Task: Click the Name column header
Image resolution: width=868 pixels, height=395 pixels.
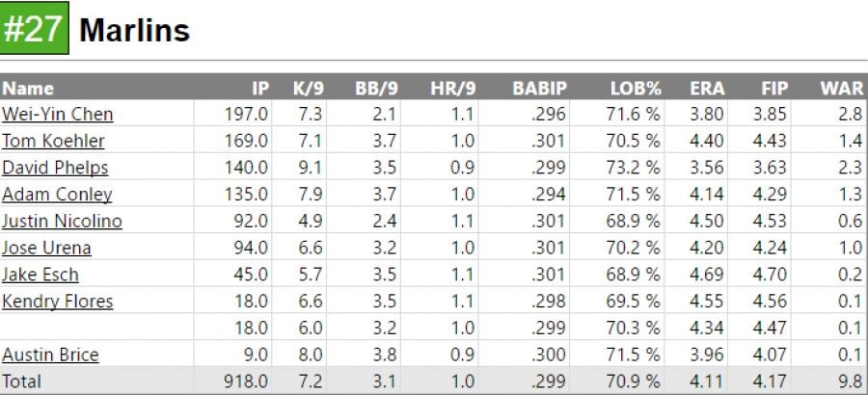Action: click(29, 89)
